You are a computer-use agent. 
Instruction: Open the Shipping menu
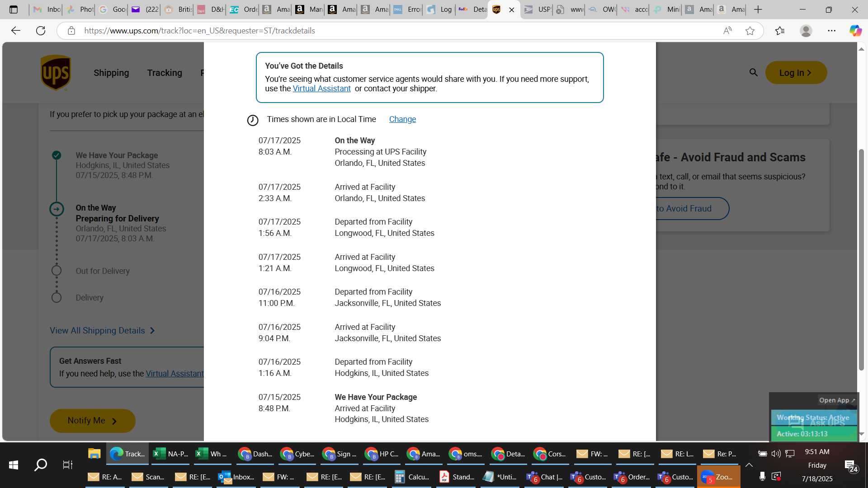point(111,73)
